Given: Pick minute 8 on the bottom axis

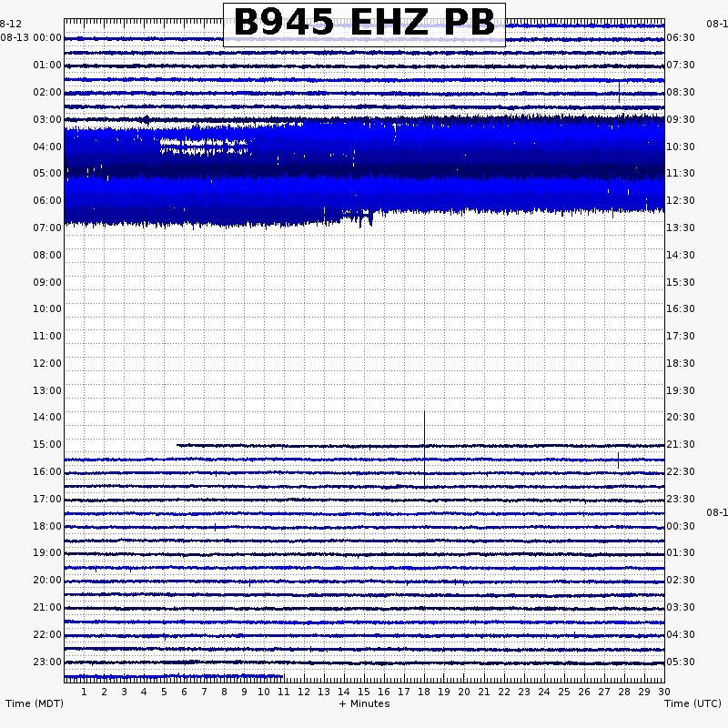Looking at the screenshot, I should tap(224, 692).
